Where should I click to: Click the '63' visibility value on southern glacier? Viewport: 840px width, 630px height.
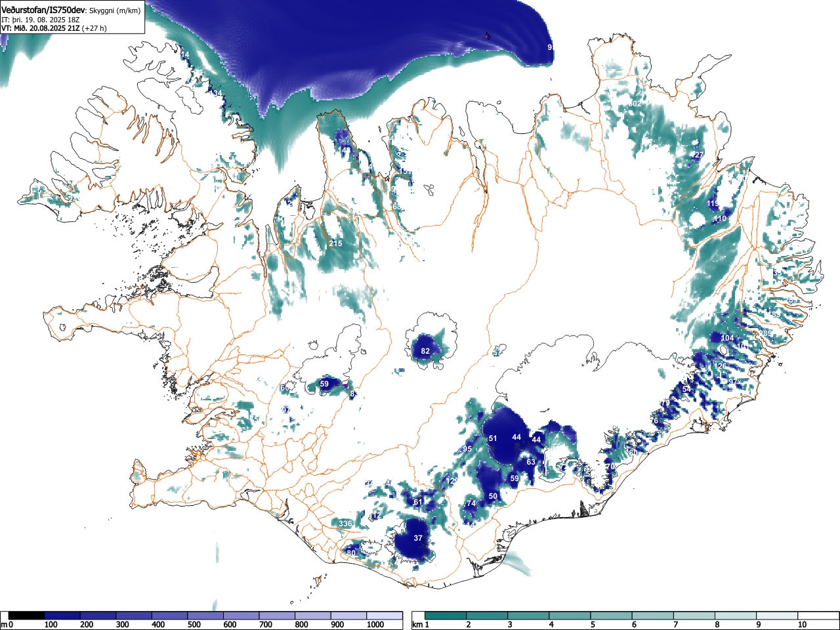tap(531, 462)
